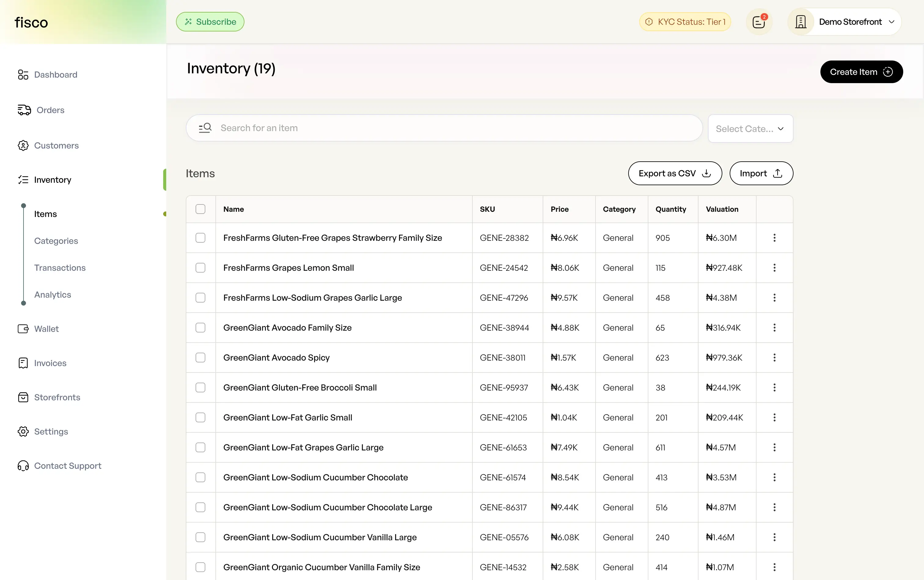
Task: Open the Wallet section
Action: 46,329
